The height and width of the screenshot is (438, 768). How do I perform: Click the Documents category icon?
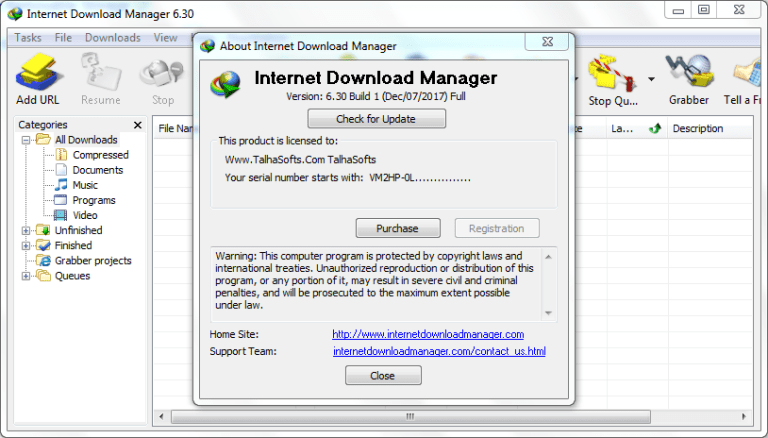point(61,170)
